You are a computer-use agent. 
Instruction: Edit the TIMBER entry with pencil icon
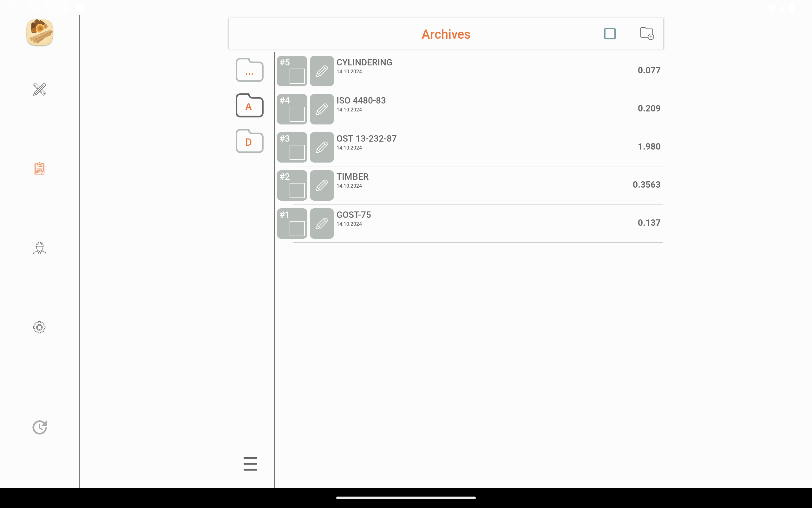coord(322,185)
